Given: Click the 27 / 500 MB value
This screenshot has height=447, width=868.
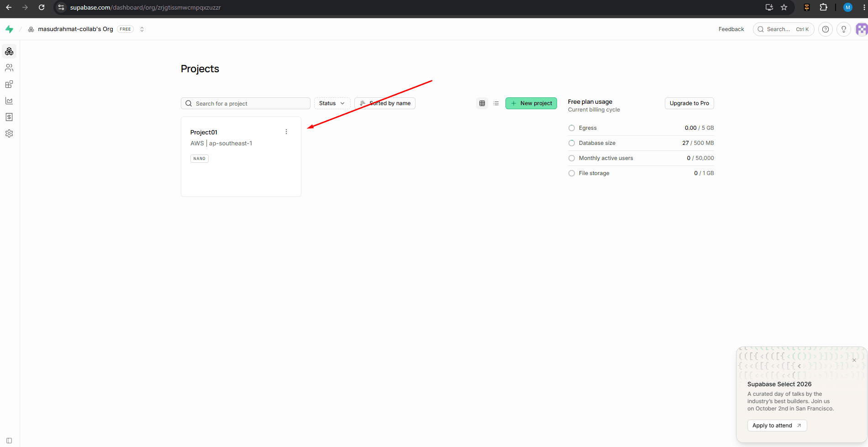Looking at the screenshot, I should pyautogui.click(x=698, y=143).
